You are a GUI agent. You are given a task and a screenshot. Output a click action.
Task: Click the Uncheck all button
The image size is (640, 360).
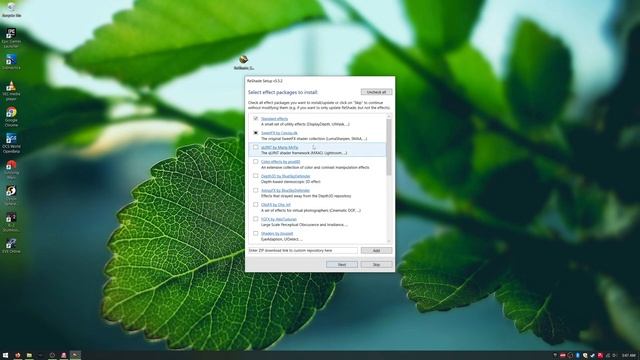click(x=376, y=92)
